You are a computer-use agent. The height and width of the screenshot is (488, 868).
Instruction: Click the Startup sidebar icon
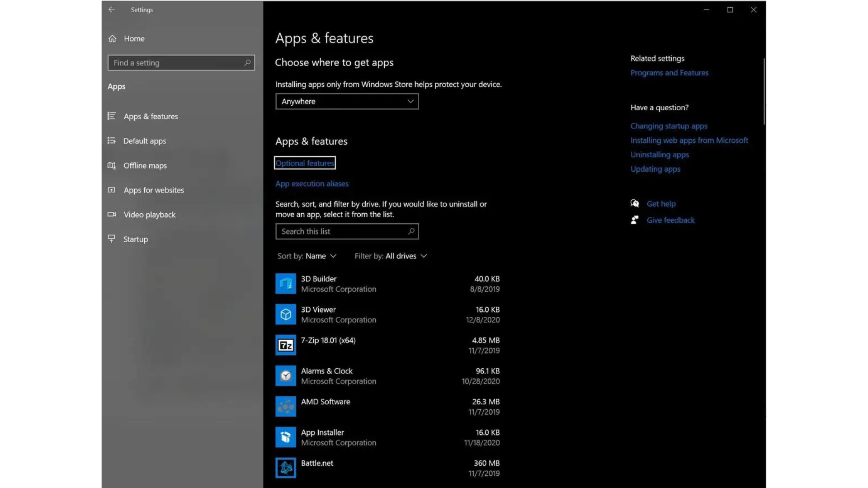112,239
